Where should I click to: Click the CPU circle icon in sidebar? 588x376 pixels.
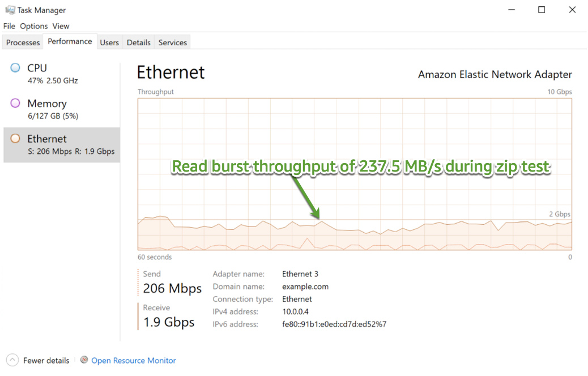pyautogui.click(x=16, y=68)
